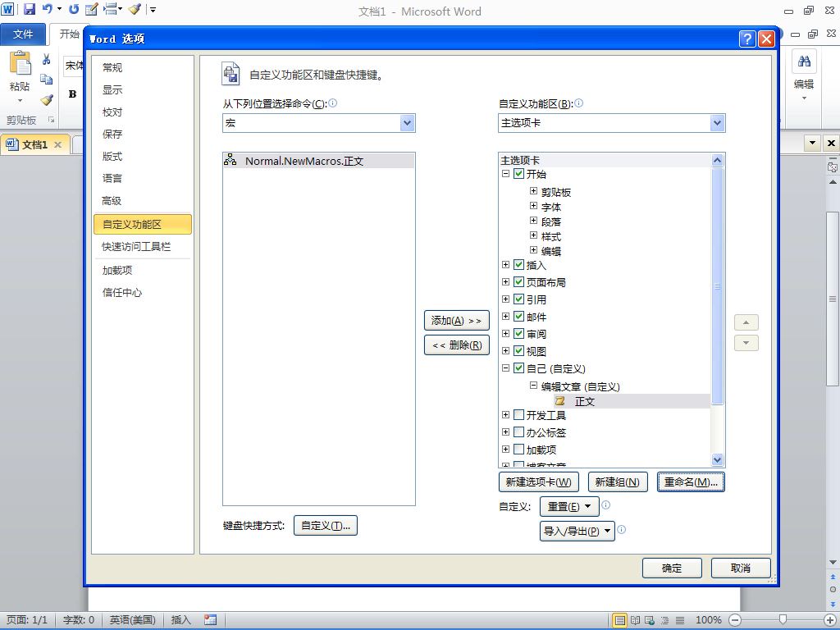Uncheck the 审阅 tab checkbox

click(518, 333)
